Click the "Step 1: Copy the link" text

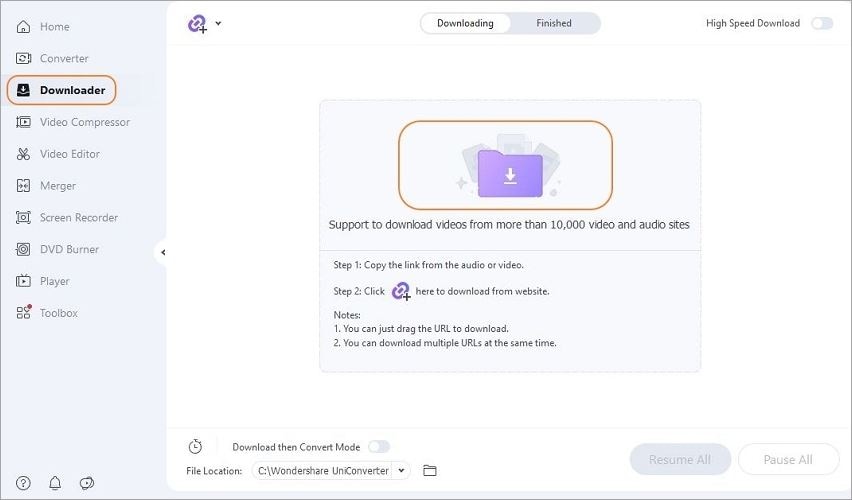pos(429,265)
